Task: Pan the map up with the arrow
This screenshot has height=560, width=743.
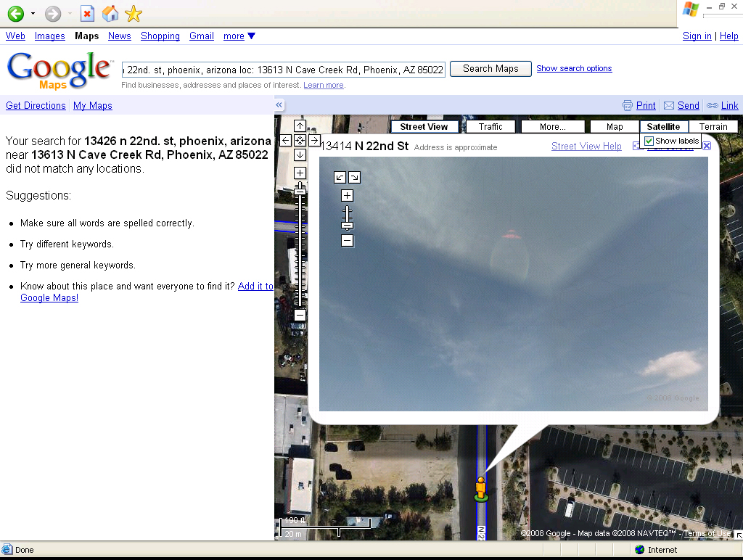Action: [x=300, y=126]
